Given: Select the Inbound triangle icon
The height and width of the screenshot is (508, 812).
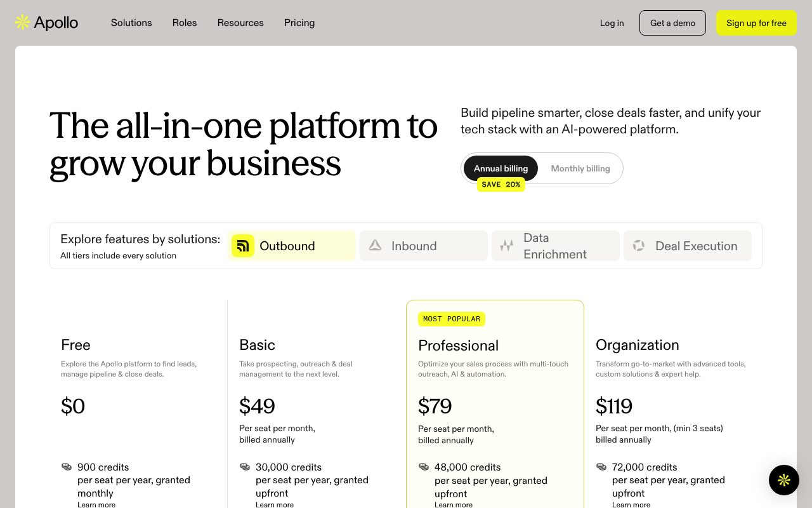Looking at the screenshot, I should tap(375, 245).
